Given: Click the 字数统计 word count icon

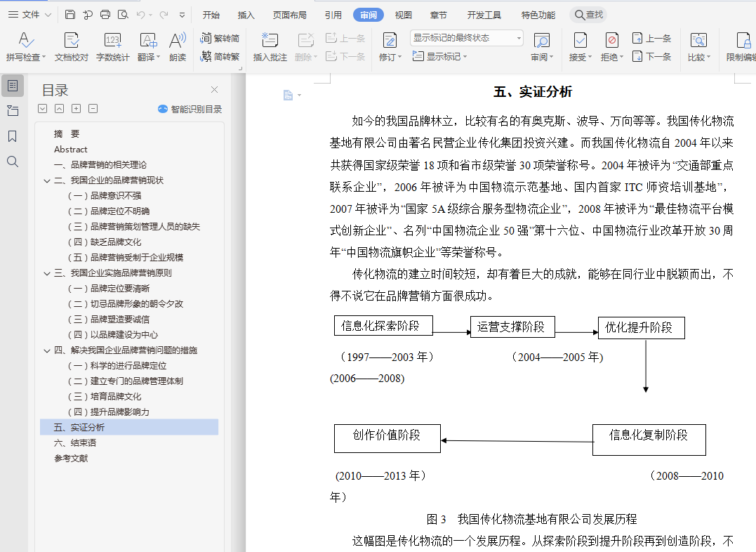Looking at the screenshot, I should 112,47.
